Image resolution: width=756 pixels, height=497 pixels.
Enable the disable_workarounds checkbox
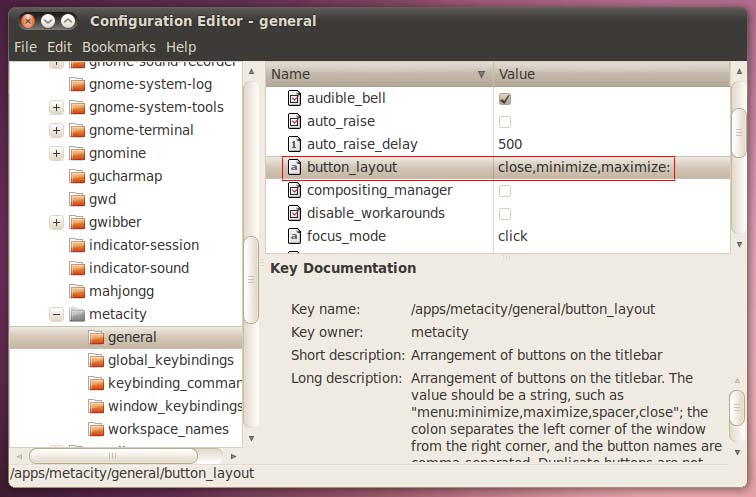click(x=505, y=214)
